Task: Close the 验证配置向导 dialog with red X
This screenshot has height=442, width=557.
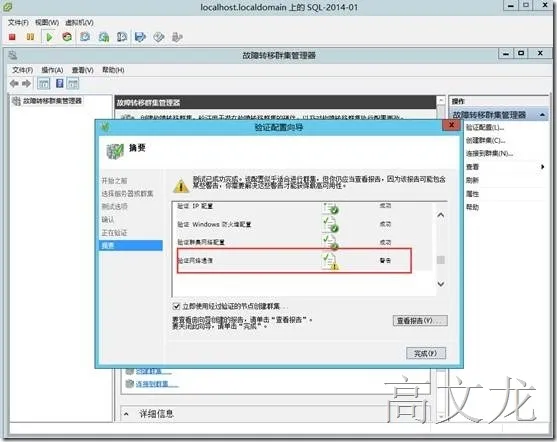Action: (x=451, y=125)
